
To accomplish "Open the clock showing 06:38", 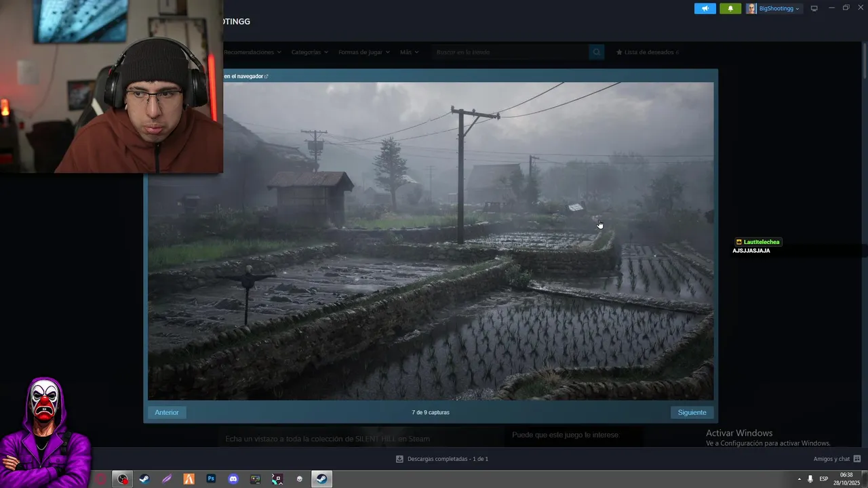I will [x=846, y=479].
